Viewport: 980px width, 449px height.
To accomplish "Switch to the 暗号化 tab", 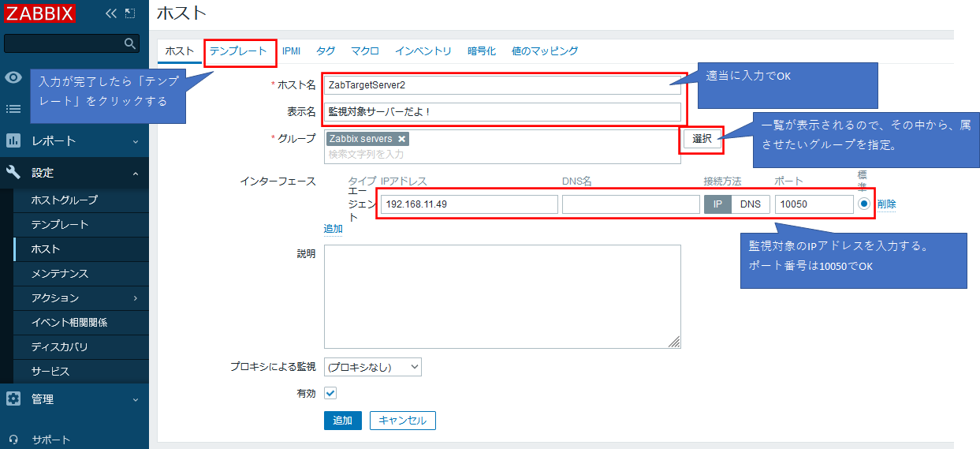I will (482, 51).
